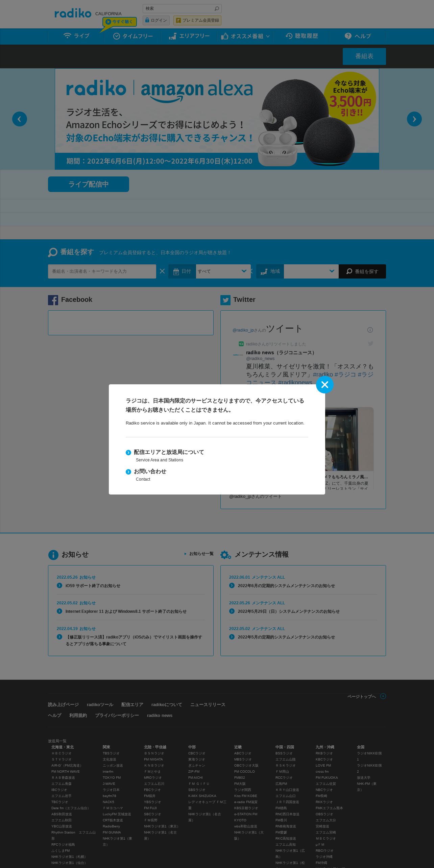The width and height of the screenshot is (434, 868).
Task: Open the iOS9 サポート終了 notice
Action: pos(93,586)
